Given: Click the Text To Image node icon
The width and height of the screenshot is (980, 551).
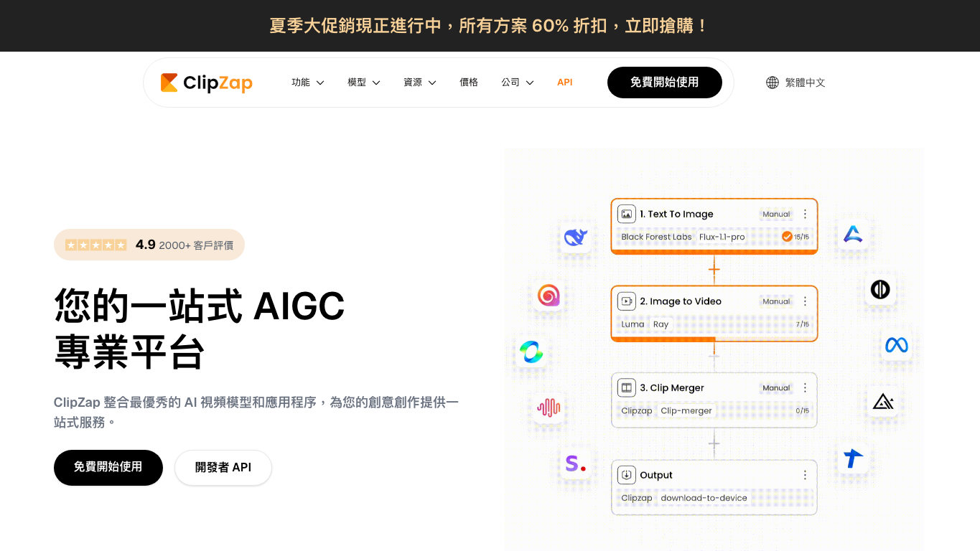Looking at the screenshot, I should coord(627,214).
